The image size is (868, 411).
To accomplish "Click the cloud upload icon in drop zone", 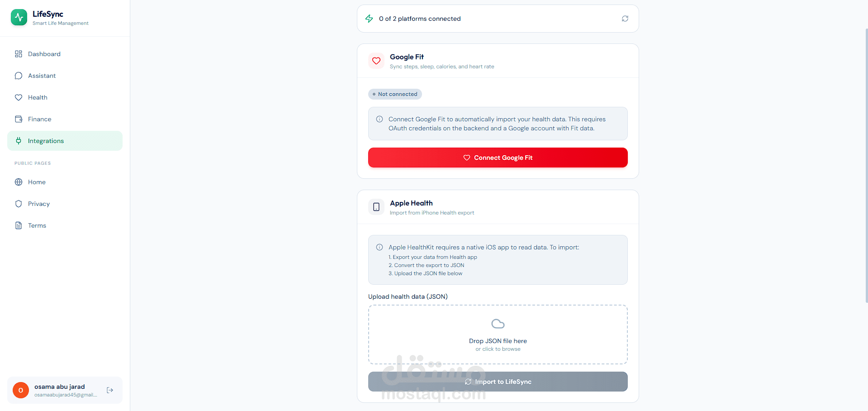I will pos(498,324).
